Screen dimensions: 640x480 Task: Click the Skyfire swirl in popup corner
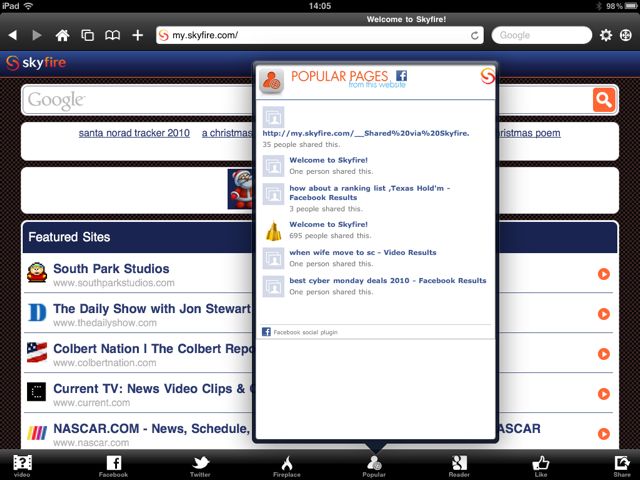(x=487, y=76)
